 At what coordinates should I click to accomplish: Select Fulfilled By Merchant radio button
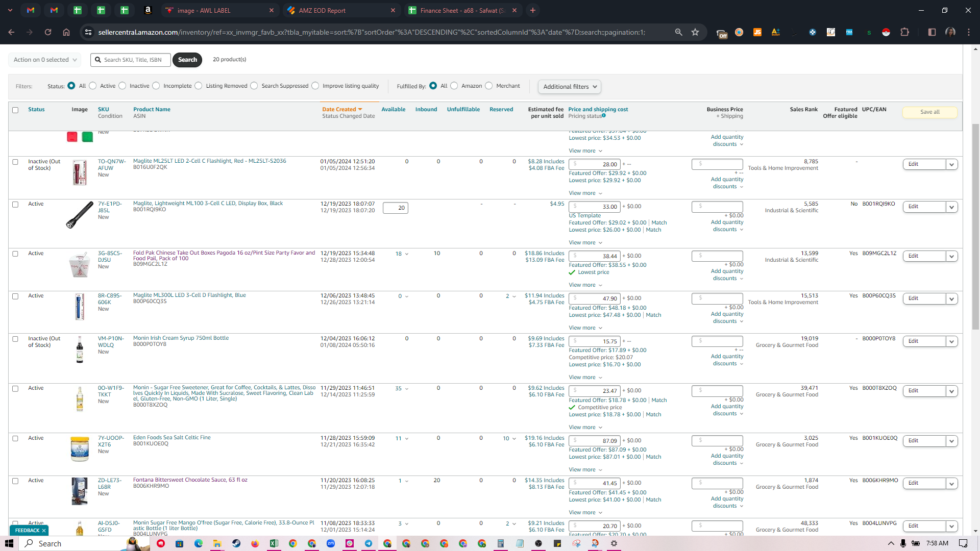click(489, 86)
